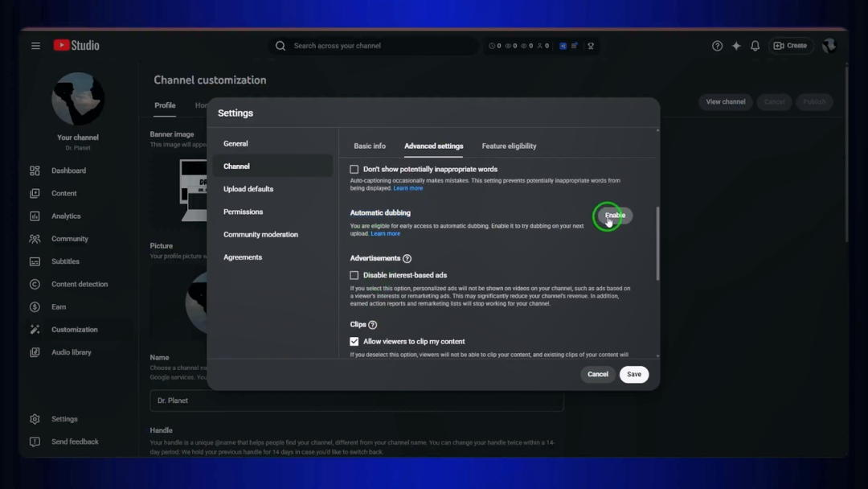Switch to the Basic info tab
The height and width of the screenshot is (489, 868).
[x=370, y=146]
